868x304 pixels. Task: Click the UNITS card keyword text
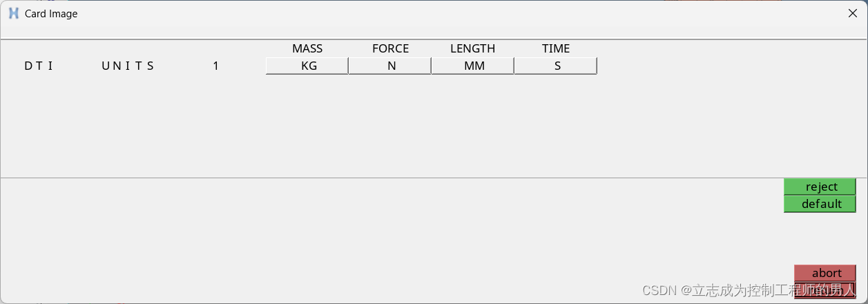pyautogui.click(x=128, y=66)
